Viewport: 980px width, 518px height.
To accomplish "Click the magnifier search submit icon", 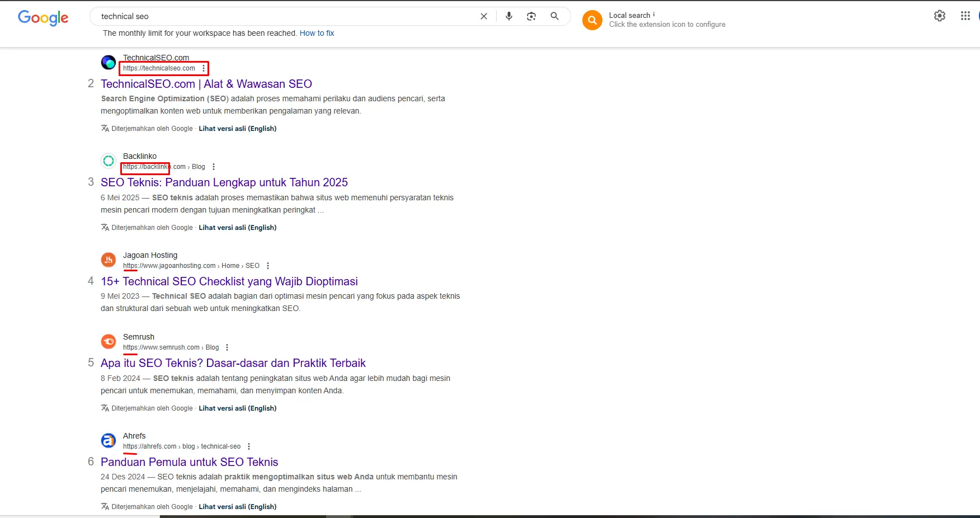I will click(554, 16).
